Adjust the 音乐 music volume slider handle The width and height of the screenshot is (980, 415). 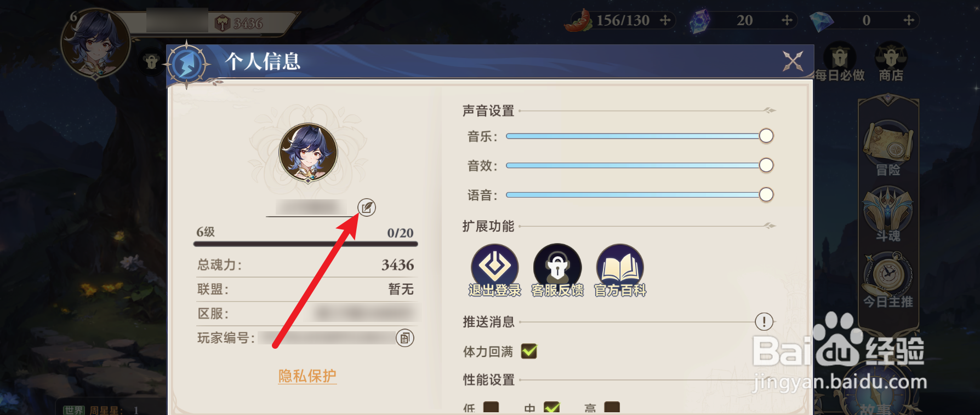point(766,136)
